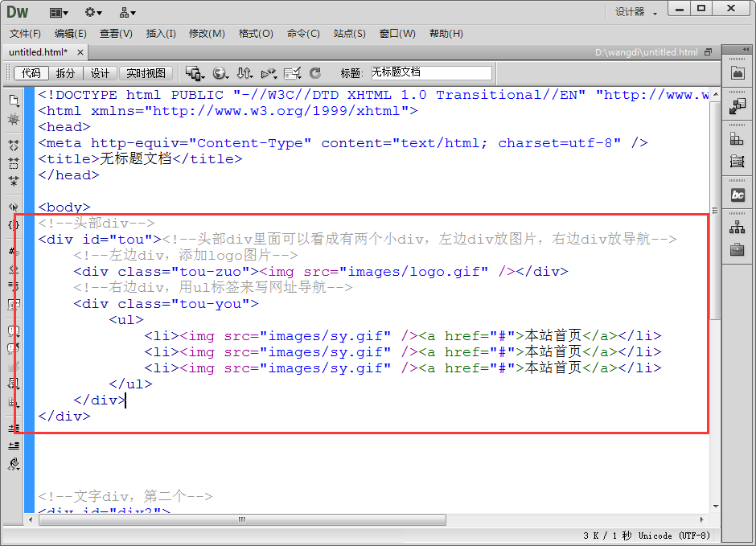Toggle Word Wrap in coding toolbar
The image size is (756, 546).
pyautogui.click(x=14, y=287)
